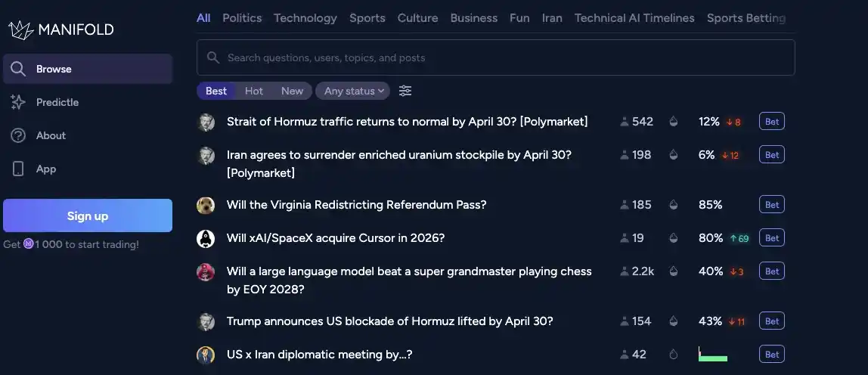This screenshot has width=868, height=375.
Task: Switch to the Business topic tab
Action: (x=474, y=17)
